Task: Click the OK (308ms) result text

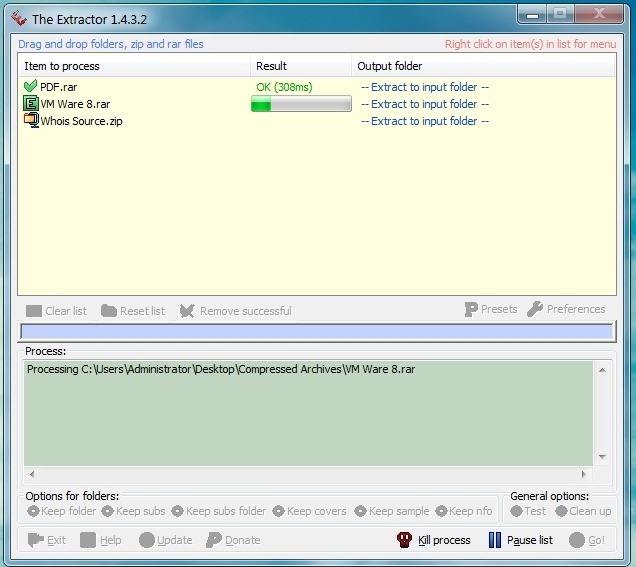Action: click(x=284, y=87)
